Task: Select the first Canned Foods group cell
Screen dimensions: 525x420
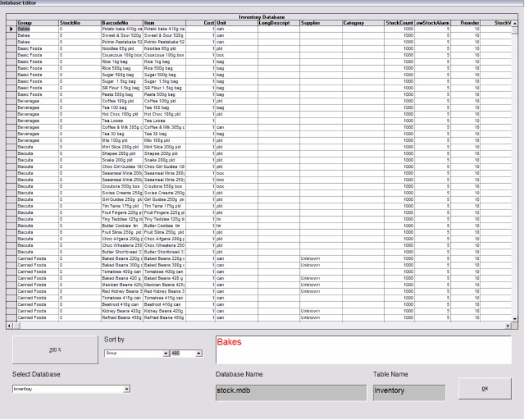Action: coord(37,259)
